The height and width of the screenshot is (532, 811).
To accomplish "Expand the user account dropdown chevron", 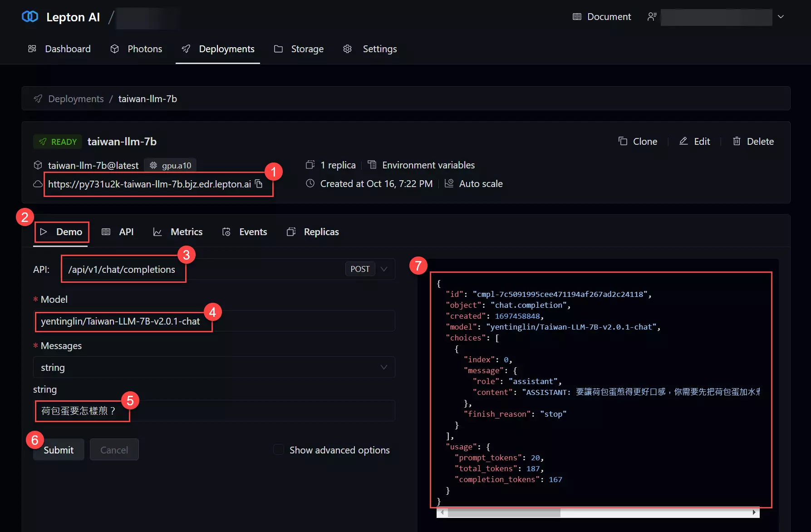I will pyautogui.click(x=781, y=17).
